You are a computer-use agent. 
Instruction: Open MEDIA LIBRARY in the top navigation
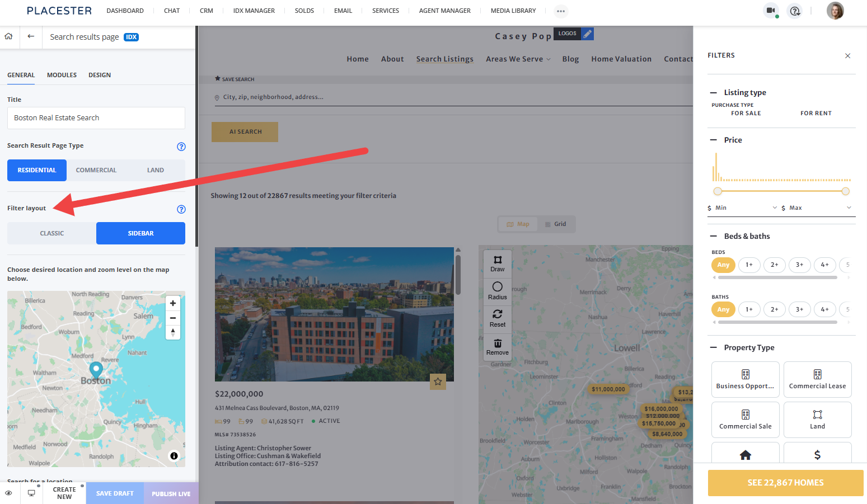pyautogui.click(x=513, y=11)
